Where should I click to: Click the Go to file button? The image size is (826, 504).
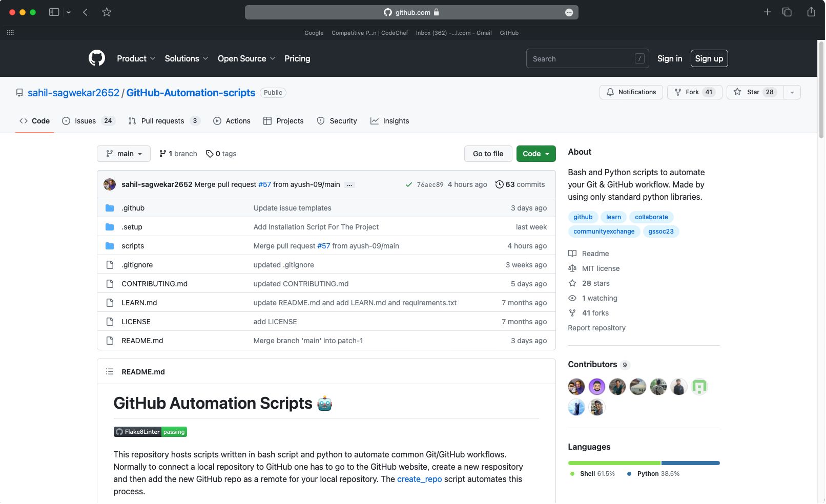(x=488, y=154)
